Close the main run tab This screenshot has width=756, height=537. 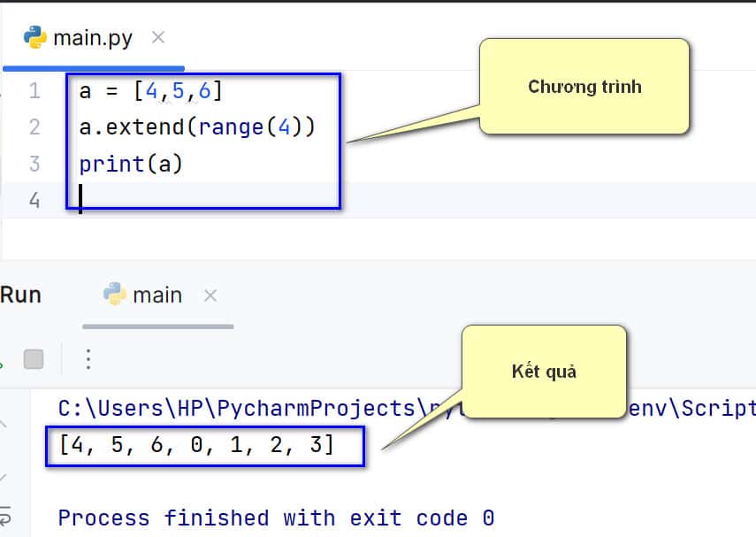210,295
